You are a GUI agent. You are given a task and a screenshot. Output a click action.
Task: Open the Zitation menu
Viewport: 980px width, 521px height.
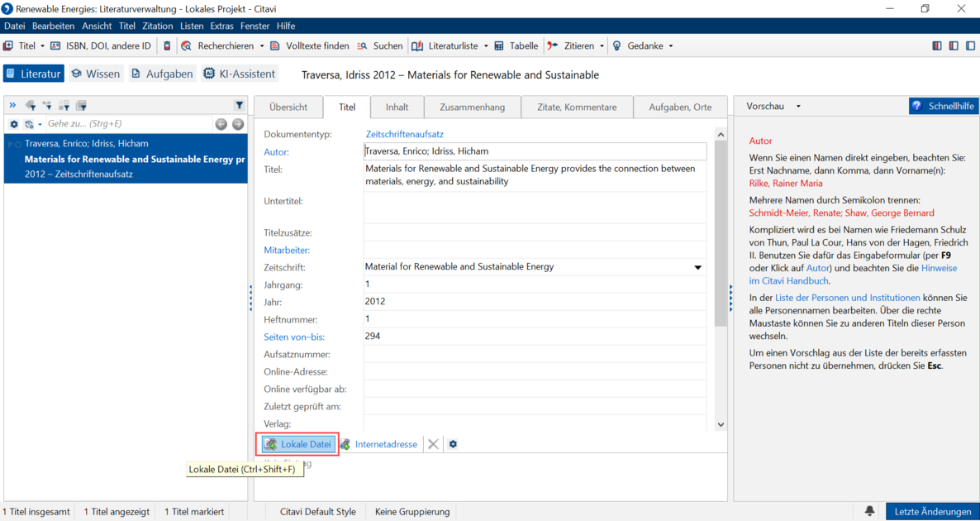(158, 26)
